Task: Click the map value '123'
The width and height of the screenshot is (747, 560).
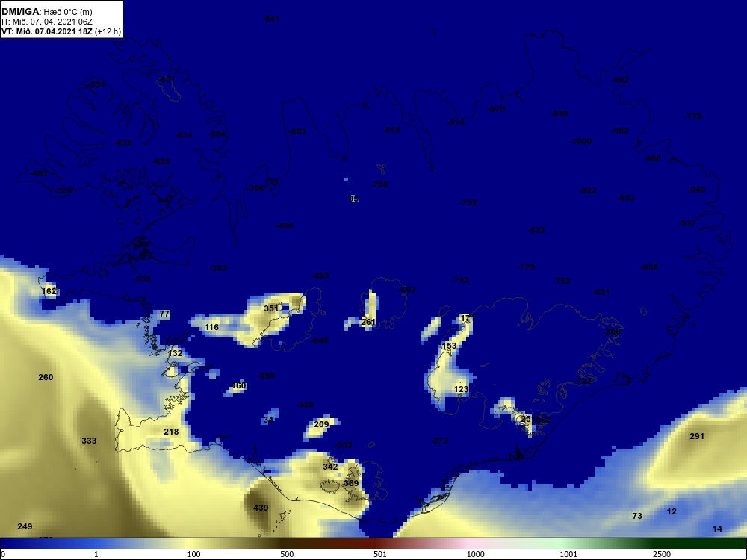Action: 461,389
